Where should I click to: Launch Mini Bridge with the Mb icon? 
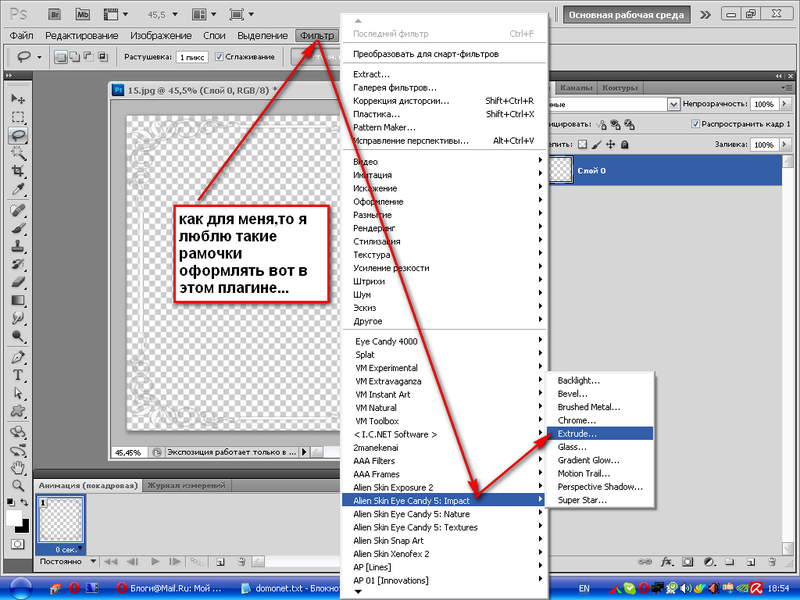click(x=83, y=14)
